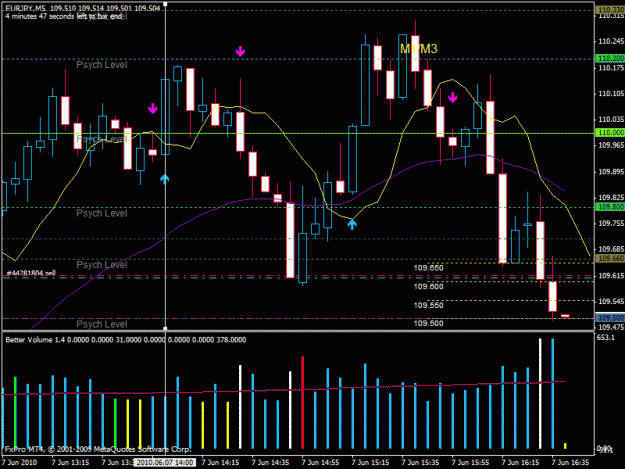Select the 109.660 price tag on axis

tap(610, 259)
